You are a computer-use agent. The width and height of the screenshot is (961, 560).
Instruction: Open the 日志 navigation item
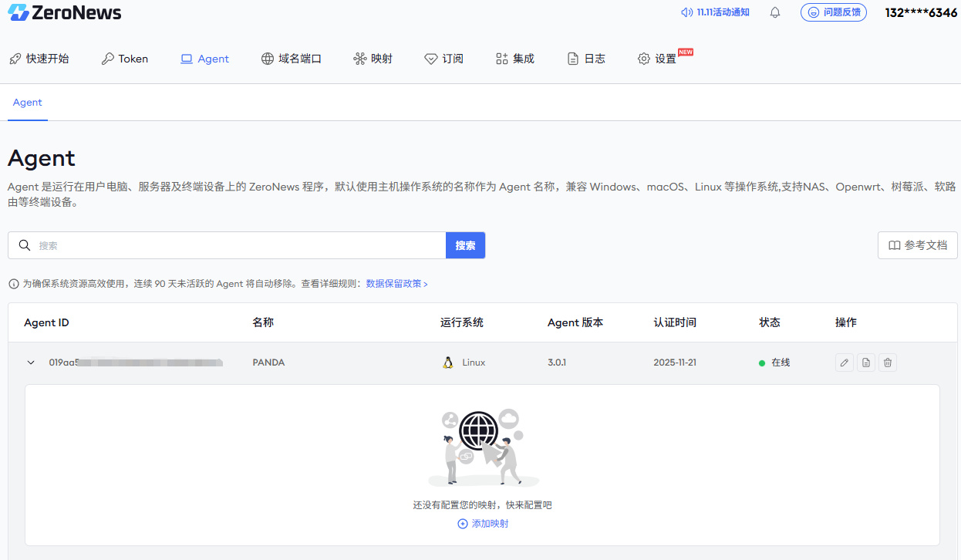[x=586, y=59]
